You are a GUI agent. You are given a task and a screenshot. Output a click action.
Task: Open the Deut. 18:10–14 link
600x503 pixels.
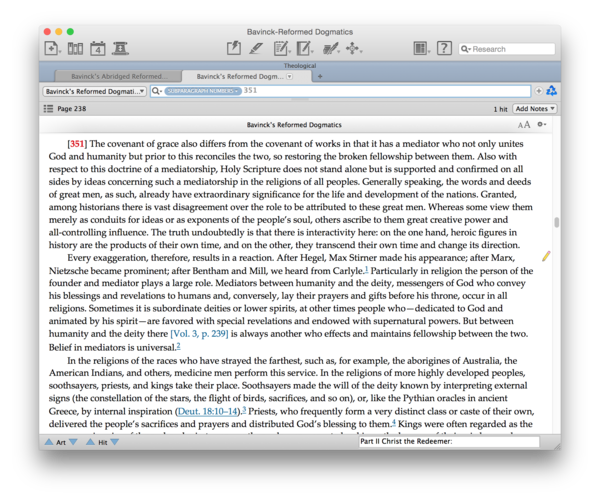tap(207, 411)
